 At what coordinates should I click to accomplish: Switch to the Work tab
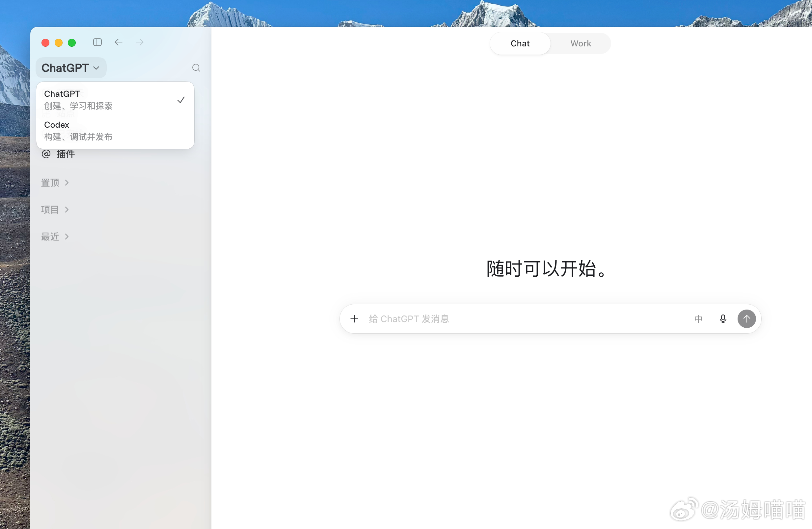click(x=581, y=43)
